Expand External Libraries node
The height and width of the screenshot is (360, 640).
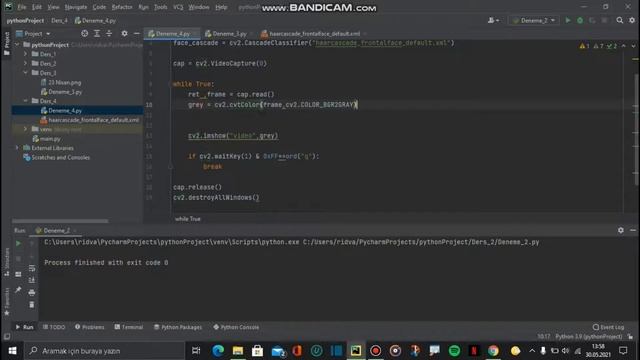[17, 148]
